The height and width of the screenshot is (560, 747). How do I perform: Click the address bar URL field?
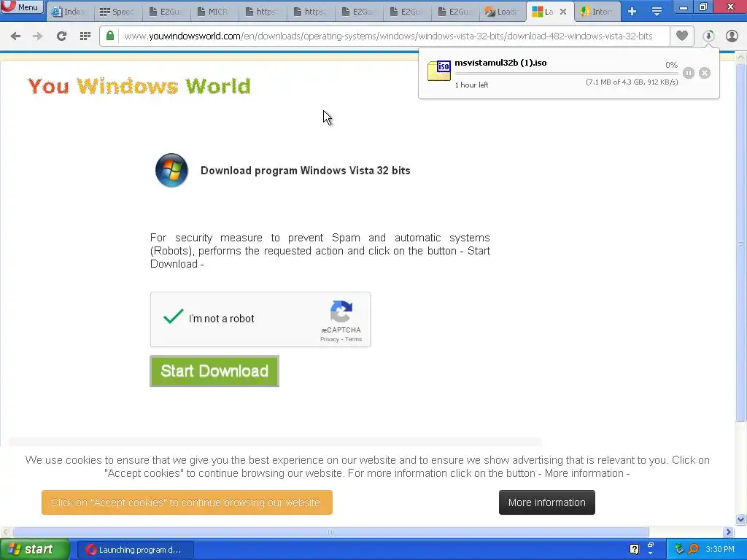[388, 36]
